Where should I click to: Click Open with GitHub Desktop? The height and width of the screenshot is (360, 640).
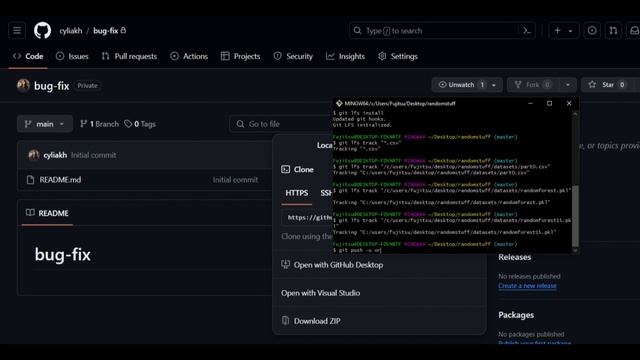coord(338,265)
